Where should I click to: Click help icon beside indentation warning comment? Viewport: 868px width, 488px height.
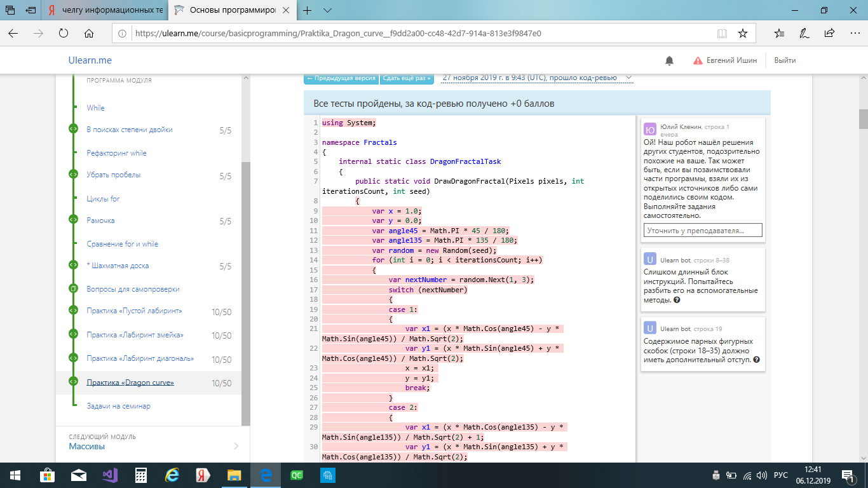[756, 360]
